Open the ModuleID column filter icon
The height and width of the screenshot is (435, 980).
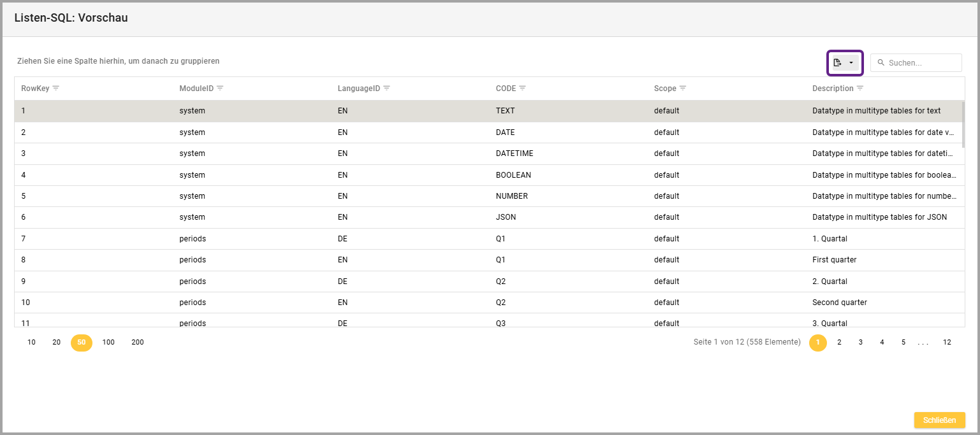(x=220, y=88)
